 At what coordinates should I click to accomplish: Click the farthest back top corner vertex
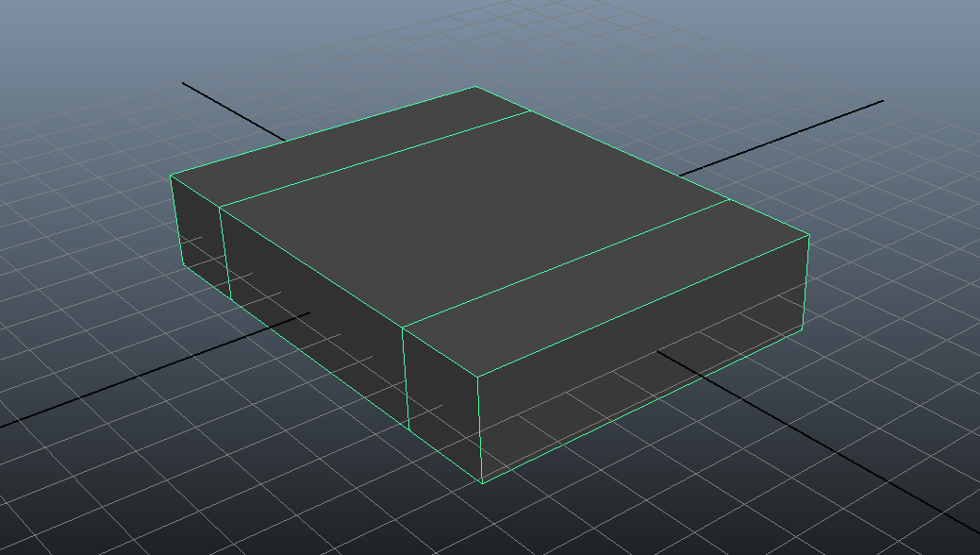474,87
